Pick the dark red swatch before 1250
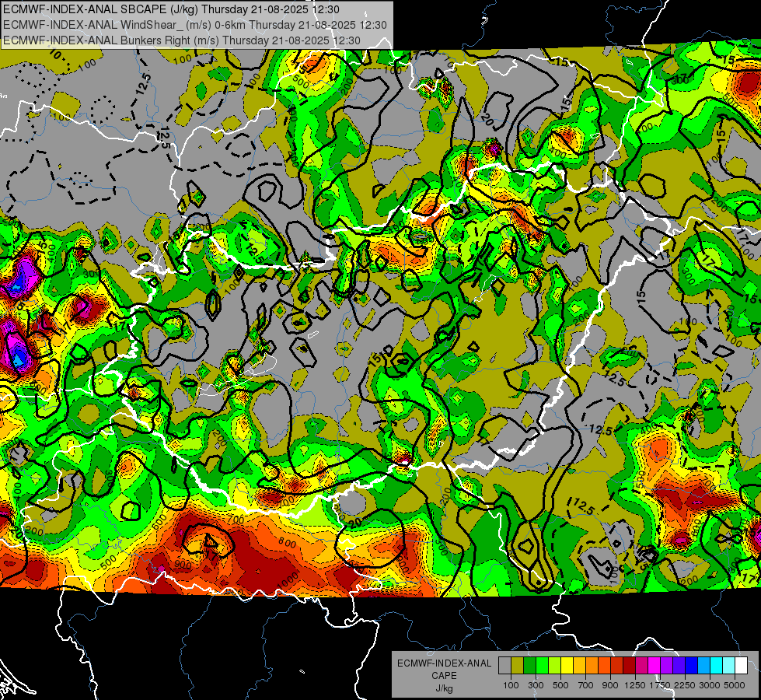The height and width of the screenshot is (700, 761). [629, 666]
